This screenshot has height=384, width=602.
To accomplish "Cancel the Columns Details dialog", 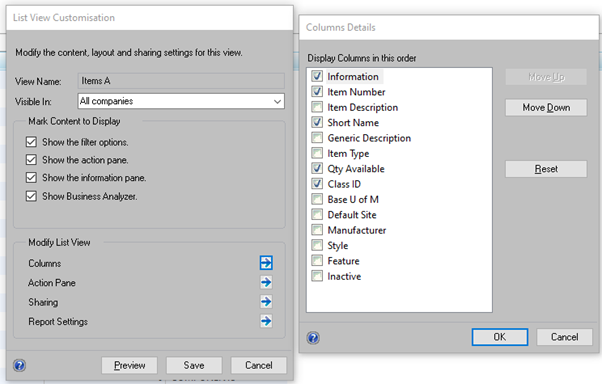I will tap(564, 337).
